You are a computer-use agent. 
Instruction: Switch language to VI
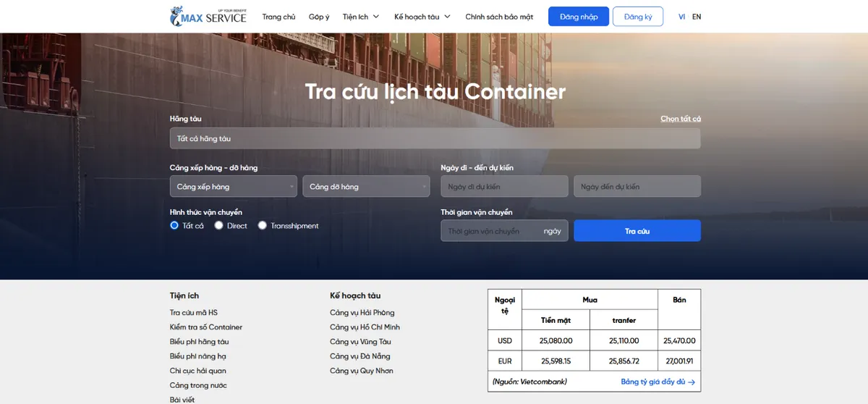682,17
